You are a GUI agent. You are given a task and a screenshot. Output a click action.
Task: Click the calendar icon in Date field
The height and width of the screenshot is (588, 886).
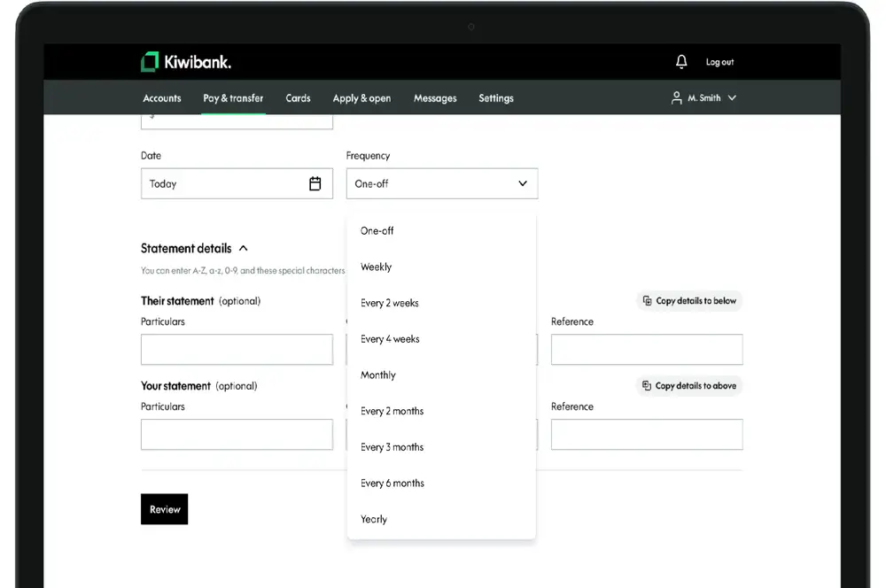click(x=315, y=184)
